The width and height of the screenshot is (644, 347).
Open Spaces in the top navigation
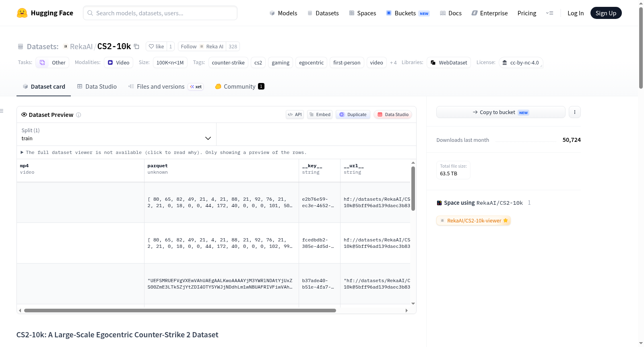pyautogui.click(x=363, y=13)
